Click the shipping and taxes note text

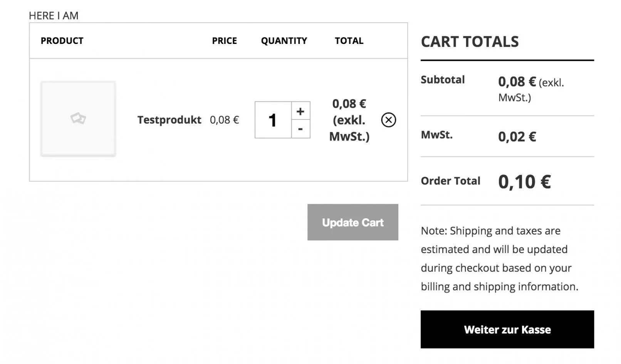pyautogui.click(x=500, y=258)
